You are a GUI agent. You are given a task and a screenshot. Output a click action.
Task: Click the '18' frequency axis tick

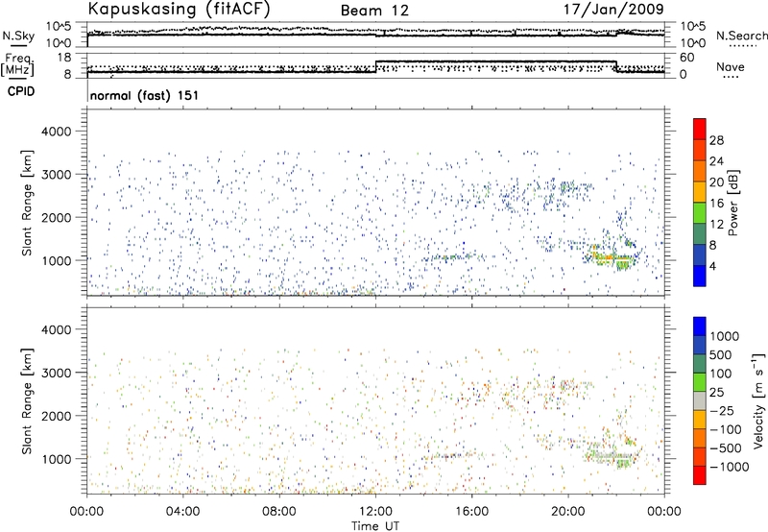(64, 58)
